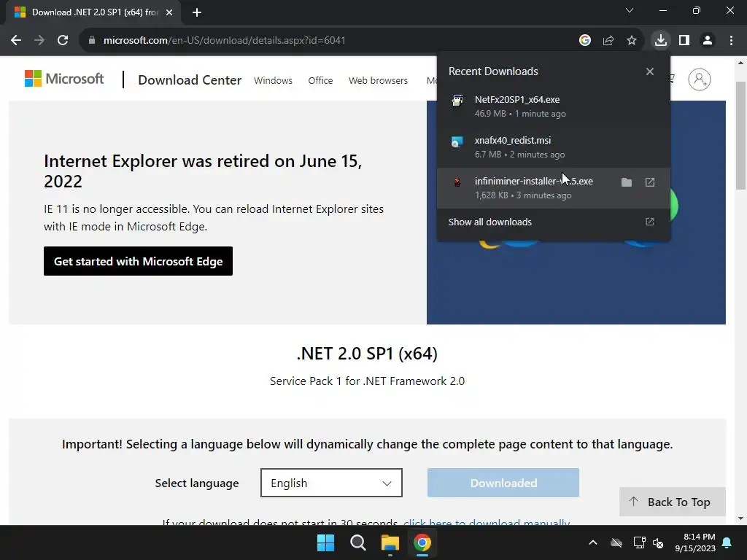Viewport: 747px width, 560px height.
Task: Open xnafx40_redist.msi download entry
Action: (x=553, y=147)
